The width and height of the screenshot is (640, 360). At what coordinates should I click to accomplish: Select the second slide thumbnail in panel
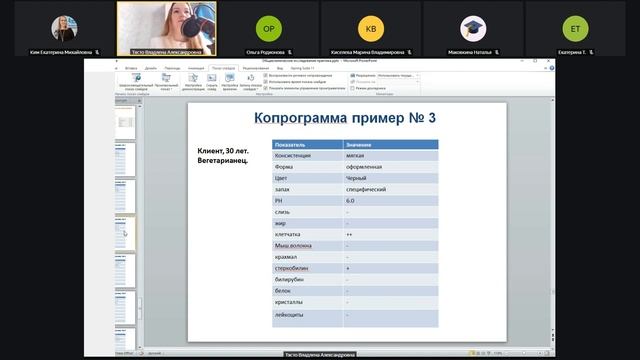[125, 160]
